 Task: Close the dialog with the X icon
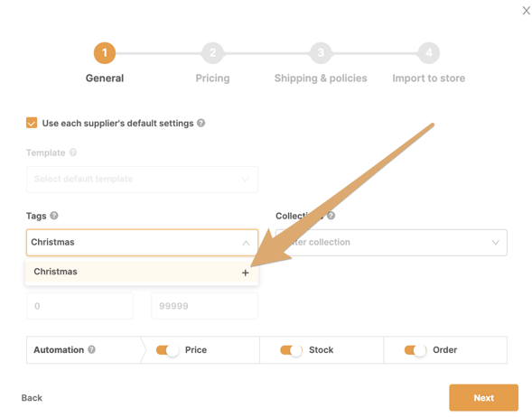click(x=527, y=11)
